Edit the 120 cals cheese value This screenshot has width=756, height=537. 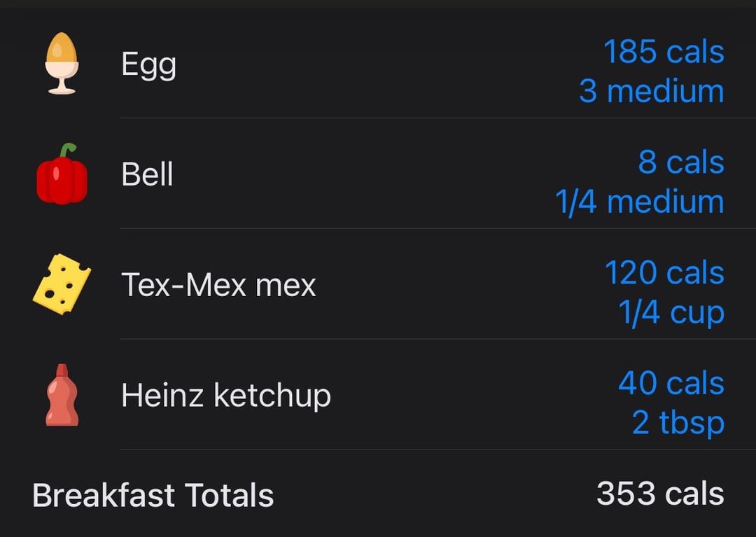click(x=664, y=273)
